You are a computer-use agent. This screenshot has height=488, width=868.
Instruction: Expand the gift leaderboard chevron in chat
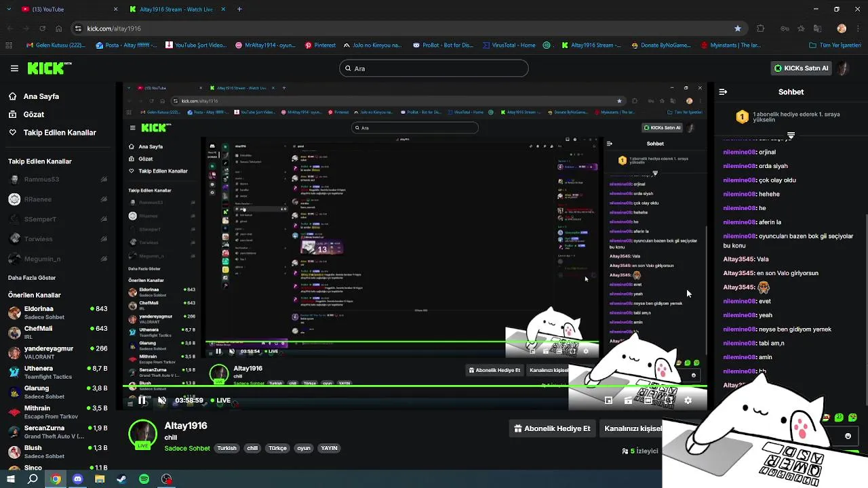[791, 136]
